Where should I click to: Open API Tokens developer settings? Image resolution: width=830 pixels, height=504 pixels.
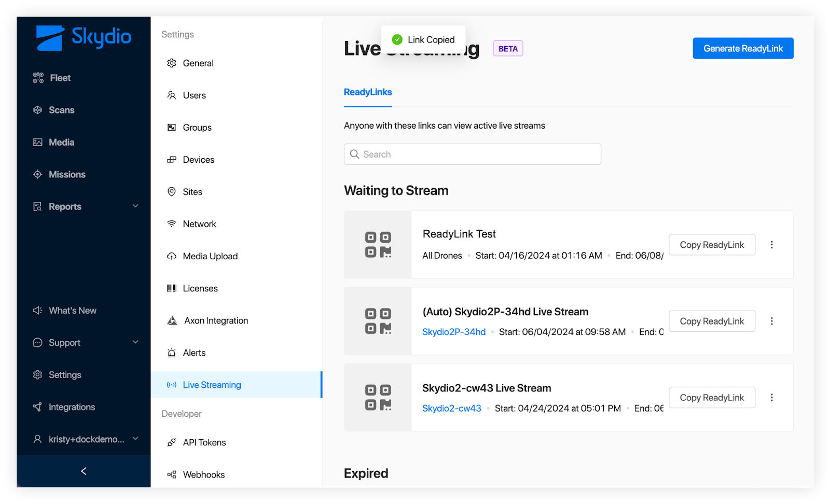(x=204, y=442)
